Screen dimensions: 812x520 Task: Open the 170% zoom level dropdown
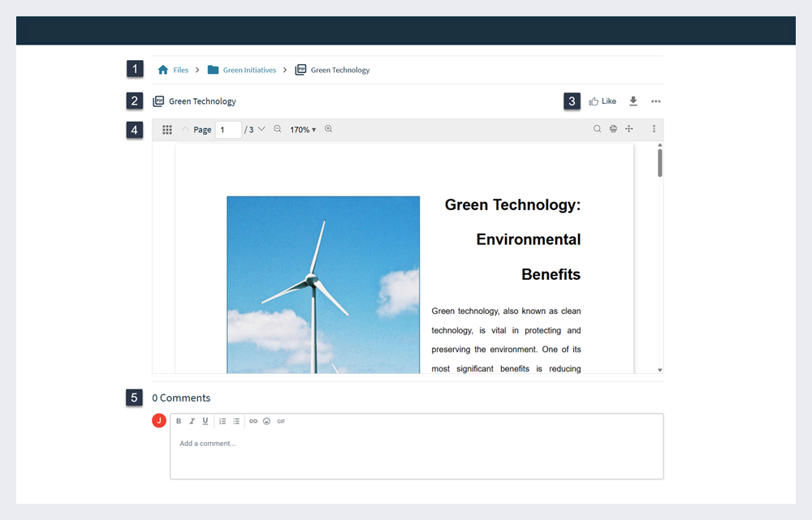click(x=303, y=129)
